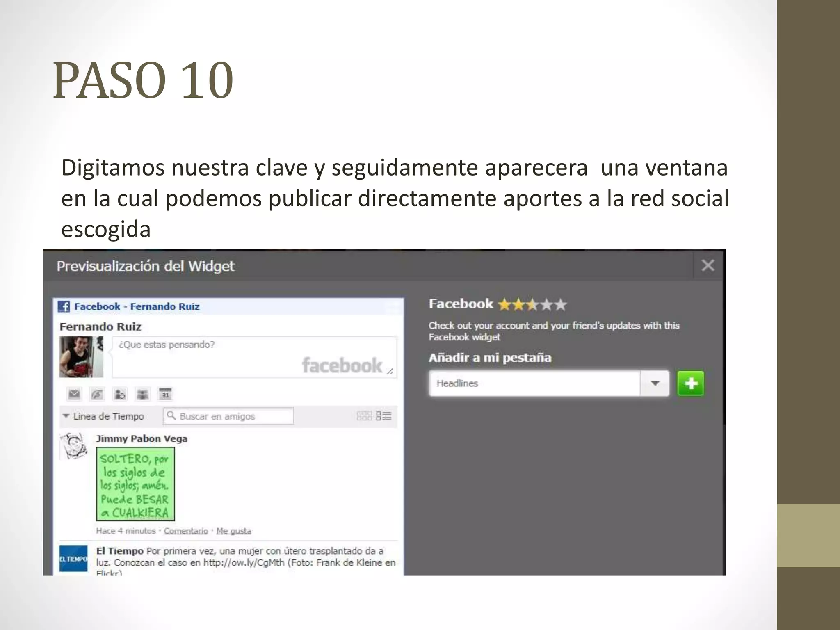The width and height of the screenshot is (840, 630).
Task: Open the messages envelope icon
Action: pyautogui.click(x=74, y=394)
